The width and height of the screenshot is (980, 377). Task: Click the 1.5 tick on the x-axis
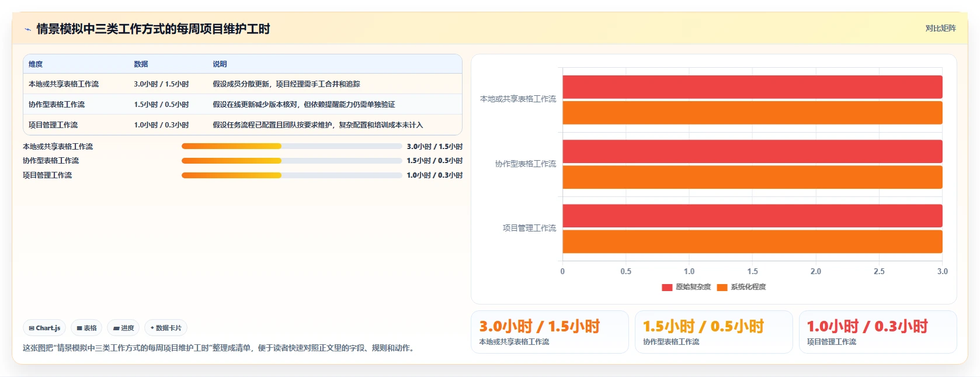tap(752, 272)
